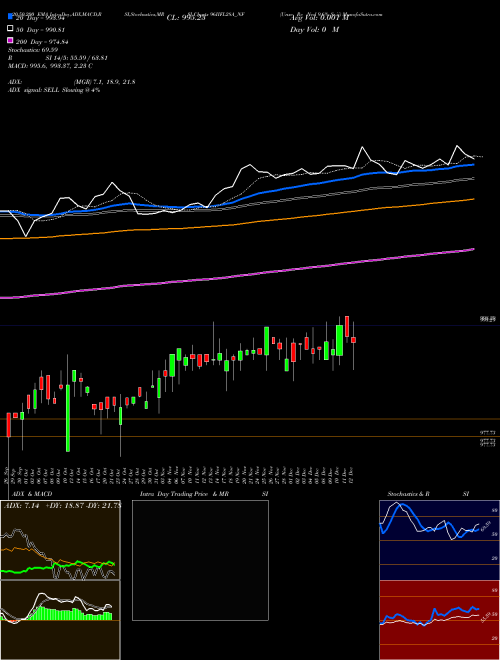Click the tallest green candlestick in October

pos(68,418)
